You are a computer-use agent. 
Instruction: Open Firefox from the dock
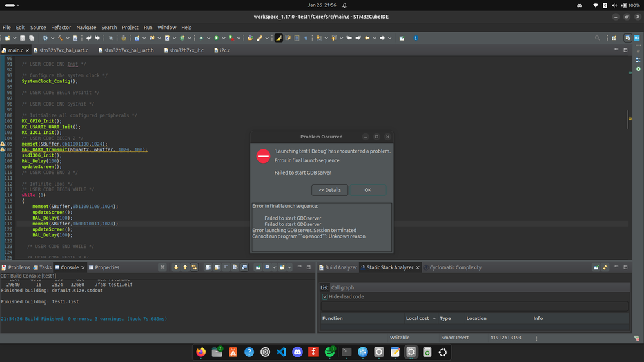coord(201,352)
